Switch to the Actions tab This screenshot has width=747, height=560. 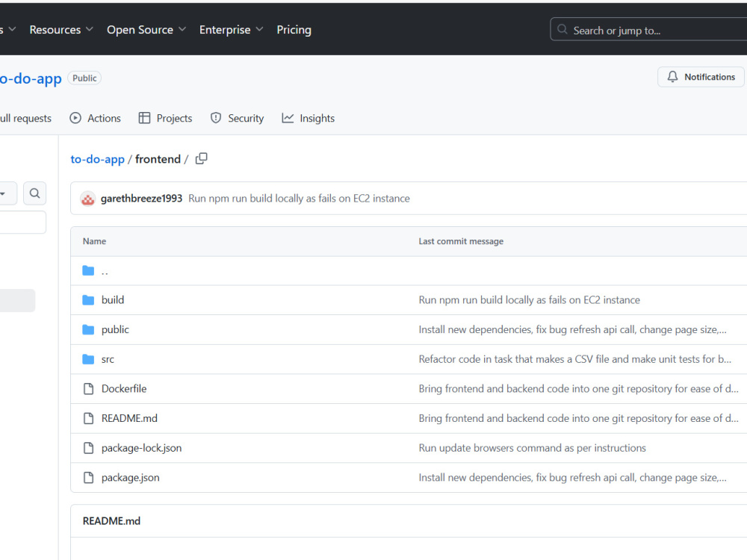(96, 118)
